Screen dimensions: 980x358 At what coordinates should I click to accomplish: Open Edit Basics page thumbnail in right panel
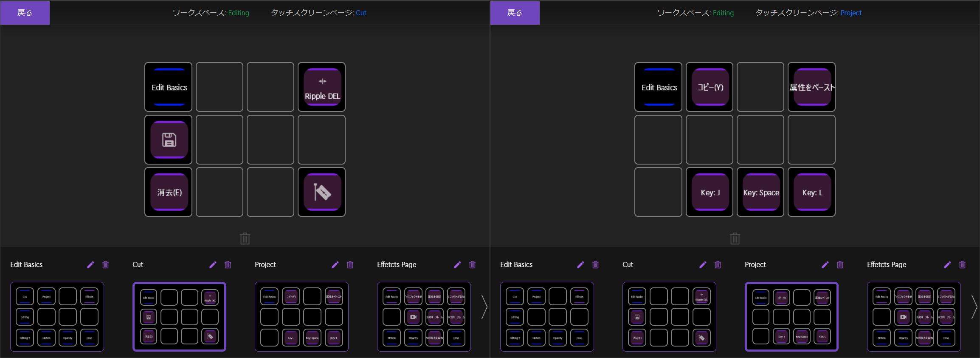click(547, 317)
